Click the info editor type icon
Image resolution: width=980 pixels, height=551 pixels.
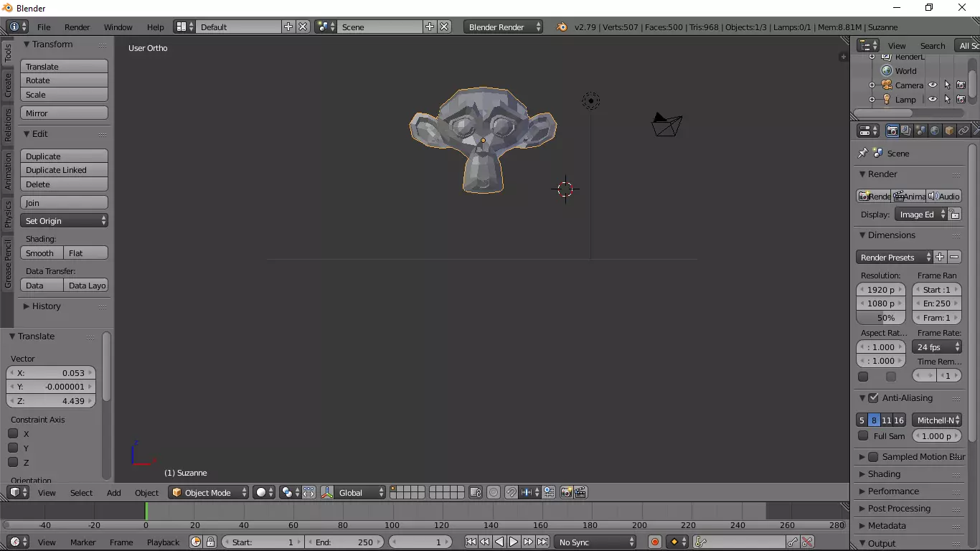pos(17,27)
